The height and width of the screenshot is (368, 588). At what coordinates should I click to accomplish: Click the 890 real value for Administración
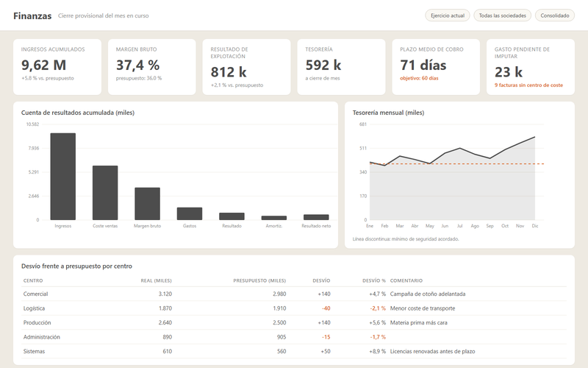[x=168, y=337]
